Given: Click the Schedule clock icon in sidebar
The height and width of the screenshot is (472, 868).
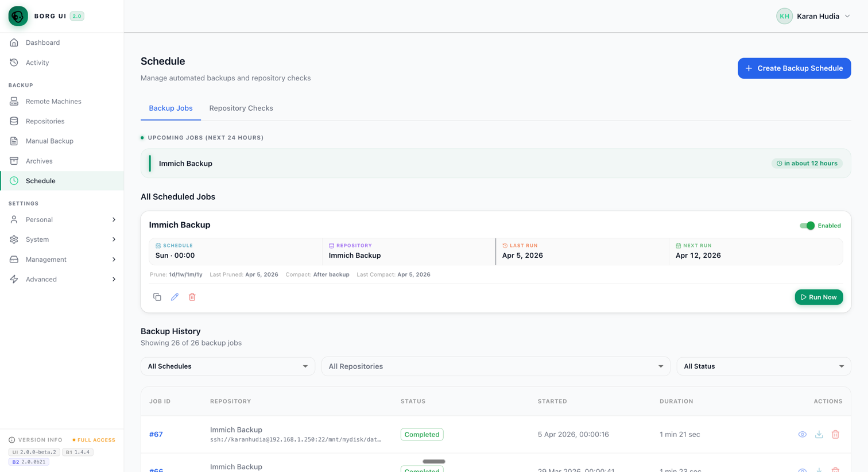Looking at the screenshot, I should 14,180.
